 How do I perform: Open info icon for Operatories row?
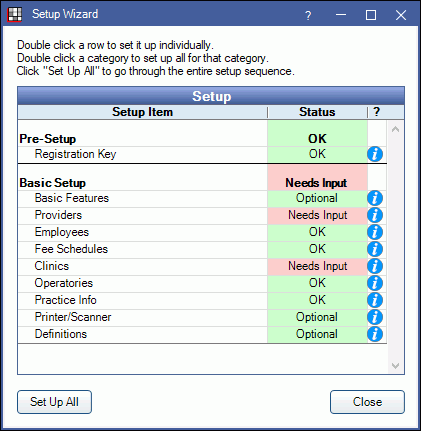(375, 283)
